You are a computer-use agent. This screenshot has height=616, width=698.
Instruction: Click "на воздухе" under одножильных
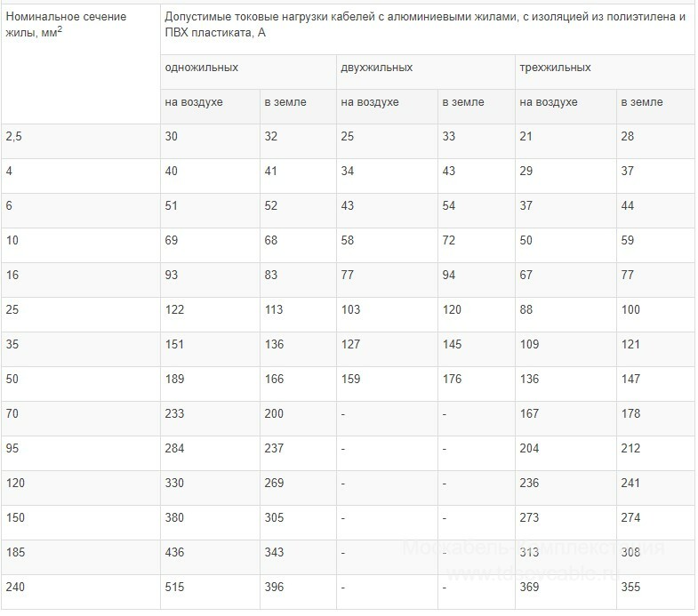(x=194, y=102)
